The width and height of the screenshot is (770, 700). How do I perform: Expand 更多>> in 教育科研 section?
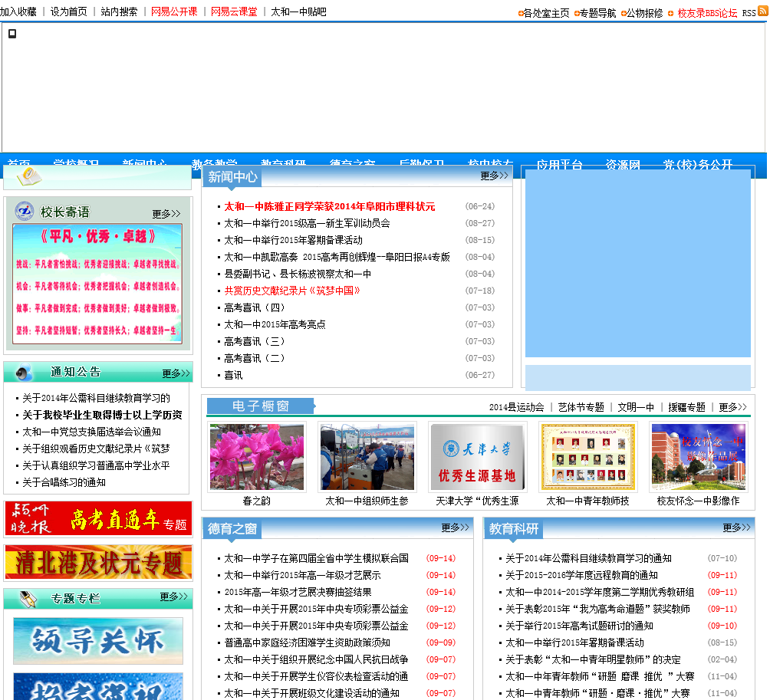(736, 527)
